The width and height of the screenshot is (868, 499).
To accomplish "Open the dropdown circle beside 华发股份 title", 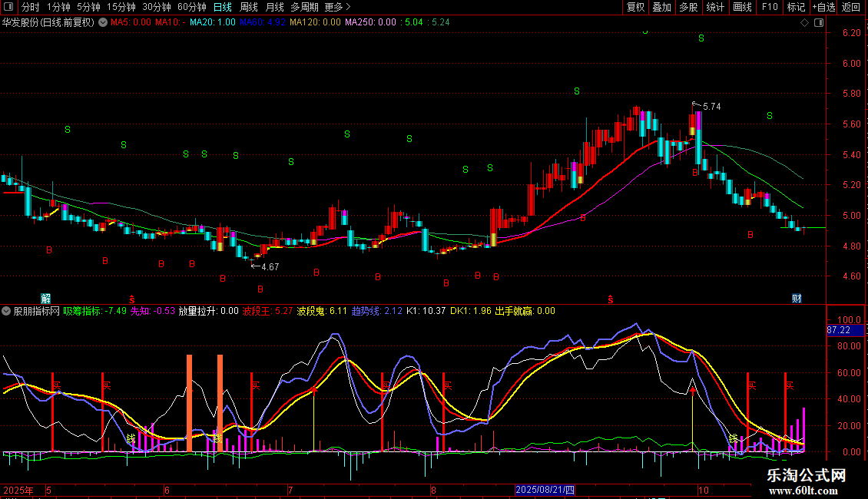I will [103, 22].
